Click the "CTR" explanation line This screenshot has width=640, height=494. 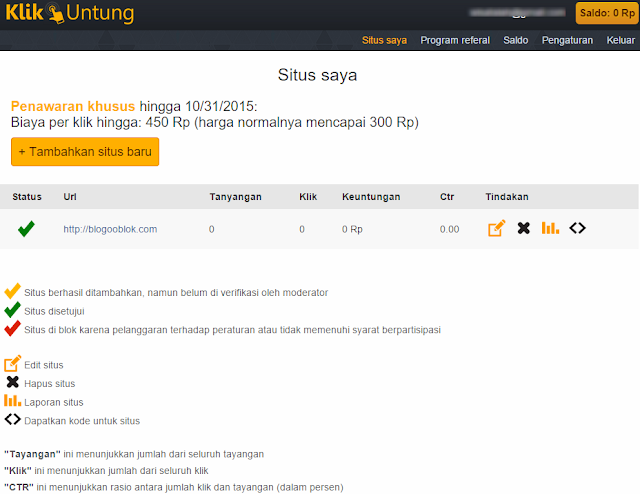coord(174,487)
